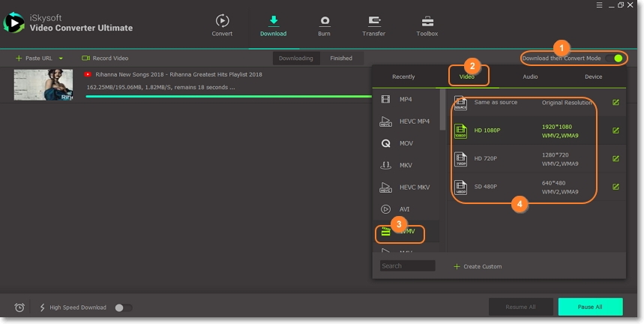Edit the SD 480P preset settings icon
644x324 pixels.
coord(616,186)
